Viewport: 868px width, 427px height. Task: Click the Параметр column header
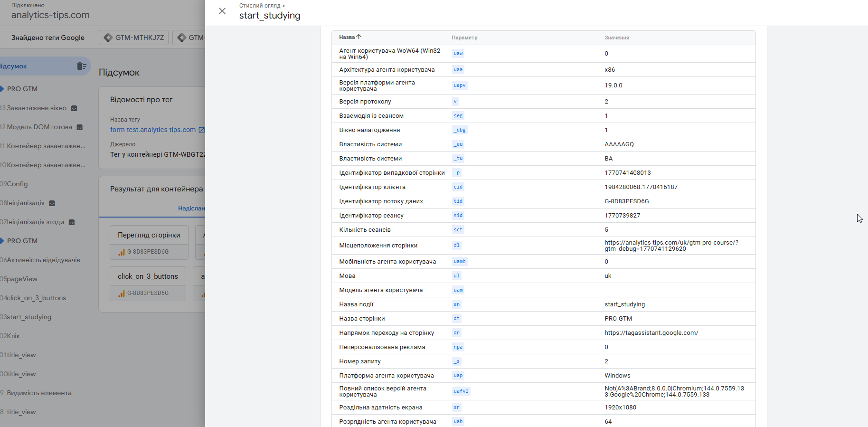[x=464, y=38]
